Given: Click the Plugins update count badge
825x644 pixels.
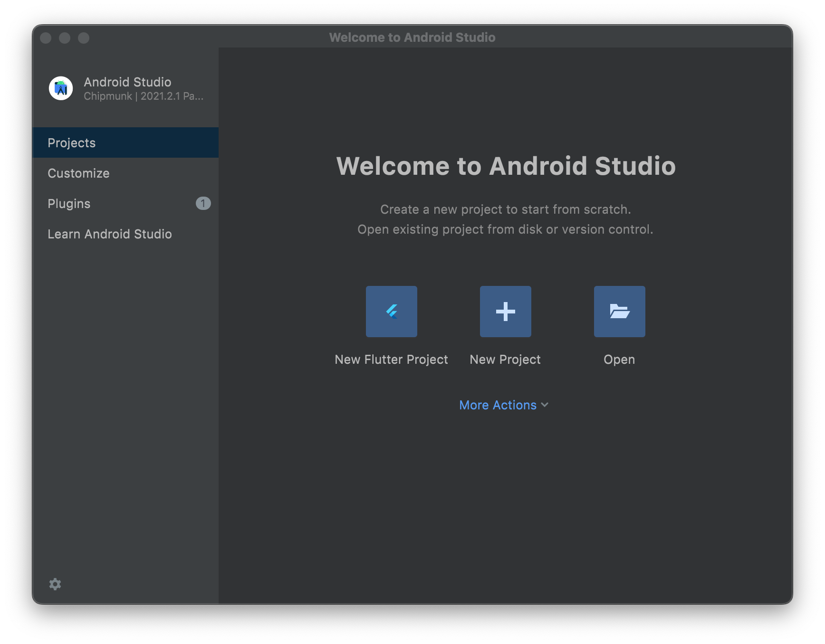Looking at the screenshot, I should coord(203,203).
